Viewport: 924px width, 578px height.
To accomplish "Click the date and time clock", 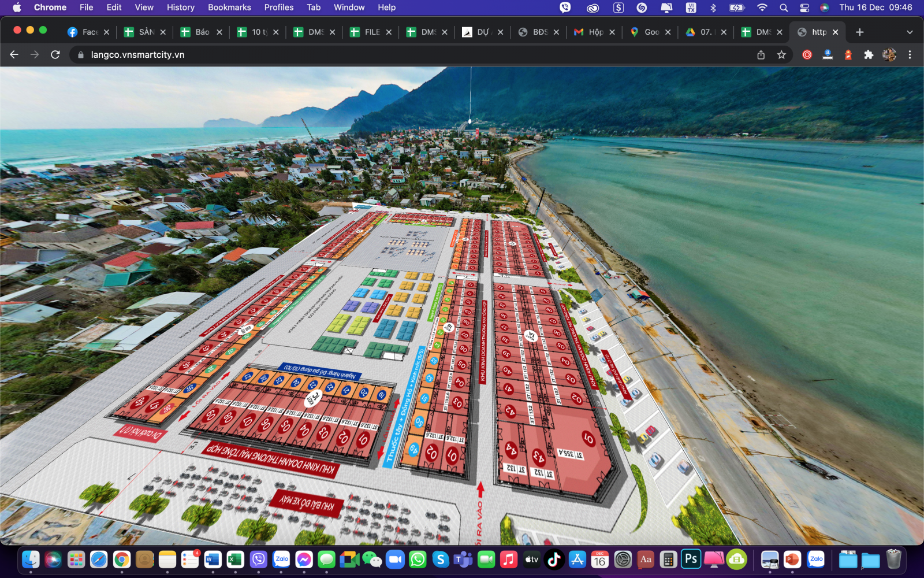I will [875, 8].
